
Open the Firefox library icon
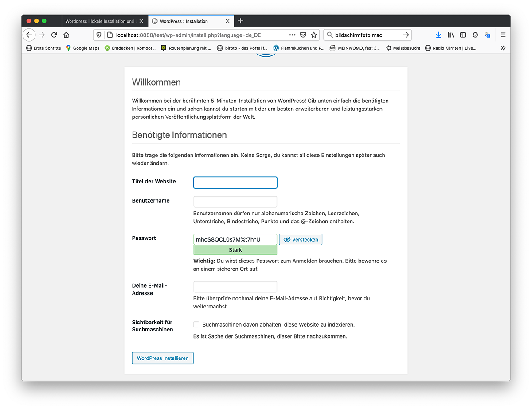click(x=451, y=35)
